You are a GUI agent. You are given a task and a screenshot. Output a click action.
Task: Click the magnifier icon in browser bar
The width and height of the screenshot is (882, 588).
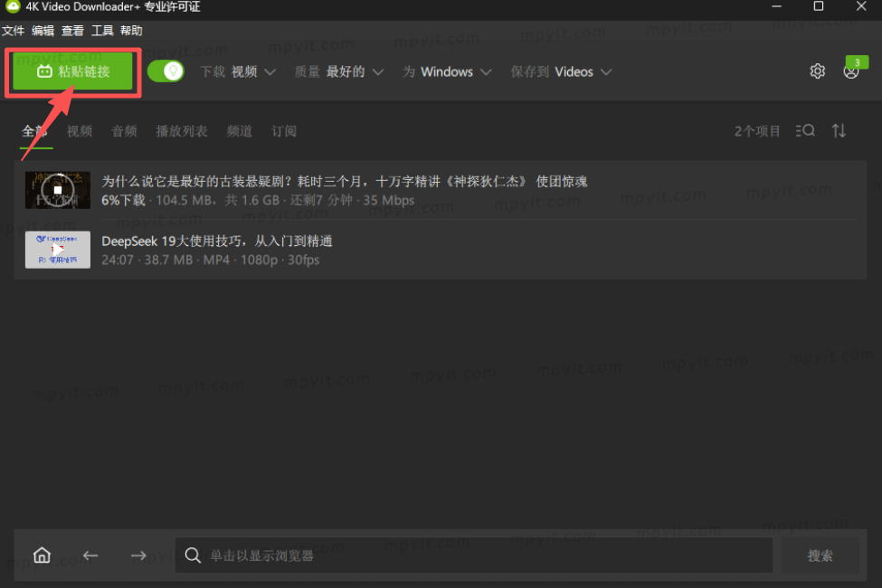coord(193,555)
